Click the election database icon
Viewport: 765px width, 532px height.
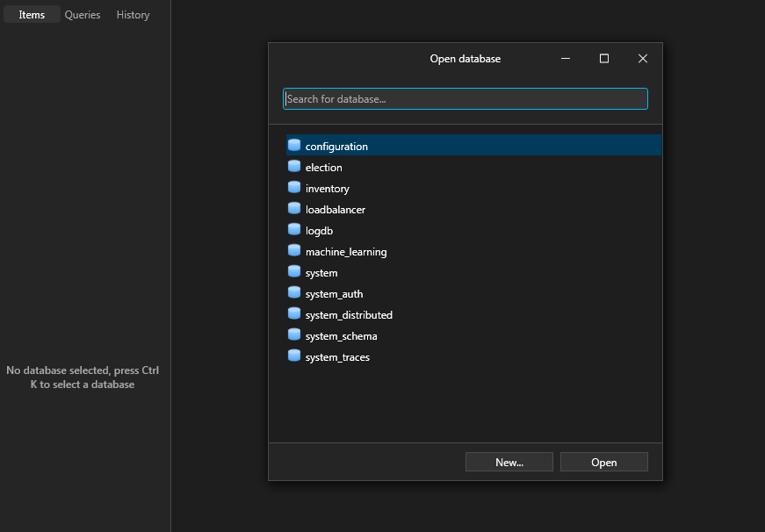pos(294,166)
